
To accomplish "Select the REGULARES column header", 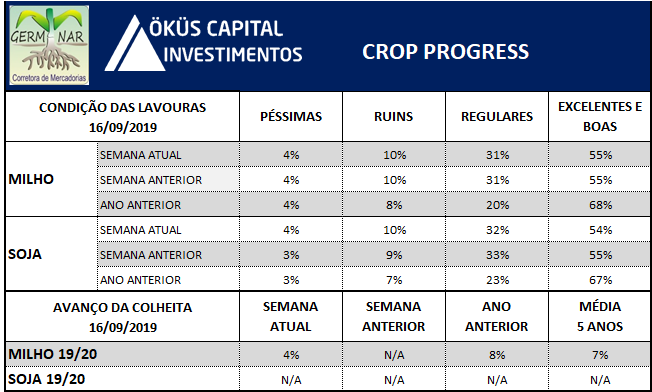I will click(x=497, y=116).
